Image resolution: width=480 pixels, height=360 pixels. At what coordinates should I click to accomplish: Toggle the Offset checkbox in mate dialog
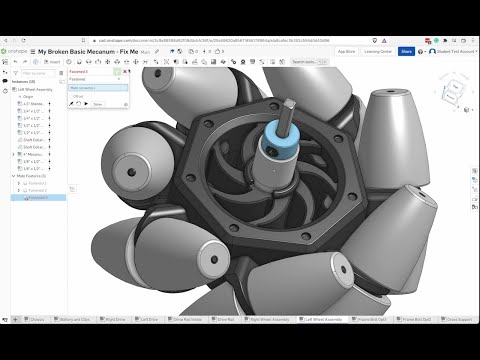[71, 96]
